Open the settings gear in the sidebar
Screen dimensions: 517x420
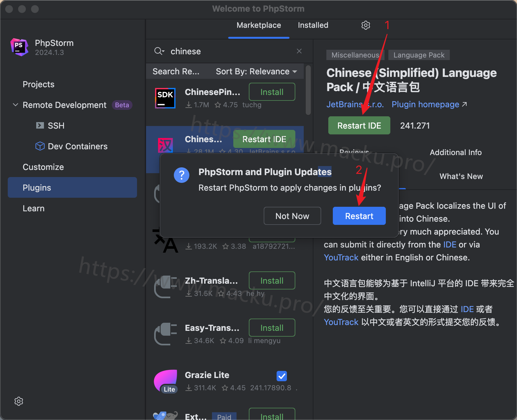click(x=19, y=401)
